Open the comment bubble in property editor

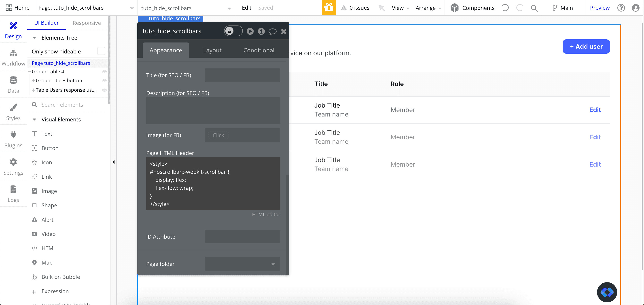pyautogui.click(x=272, y=31)
